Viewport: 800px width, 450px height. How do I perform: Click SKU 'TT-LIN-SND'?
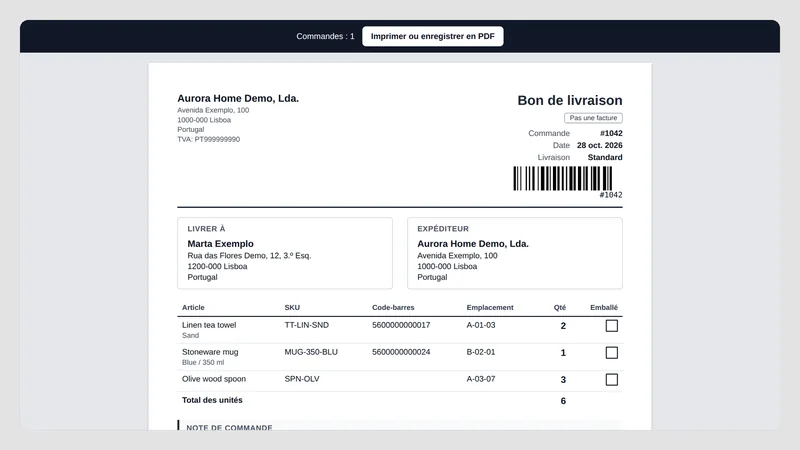[x=307, y=325]
